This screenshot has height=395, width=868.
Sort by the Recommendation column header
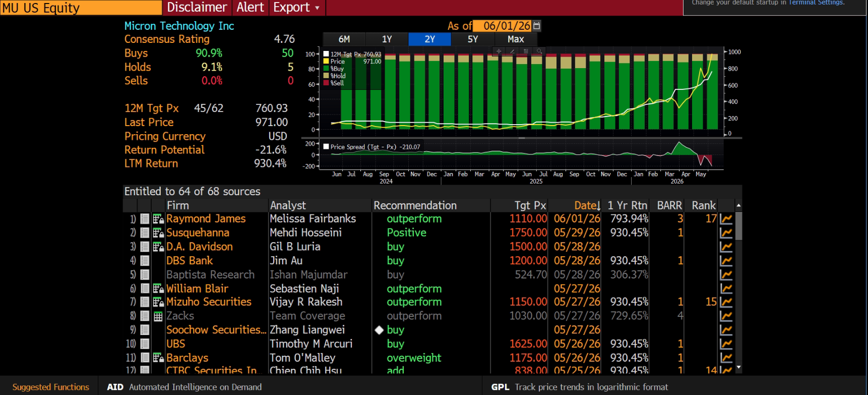click(x=431, y=205)
